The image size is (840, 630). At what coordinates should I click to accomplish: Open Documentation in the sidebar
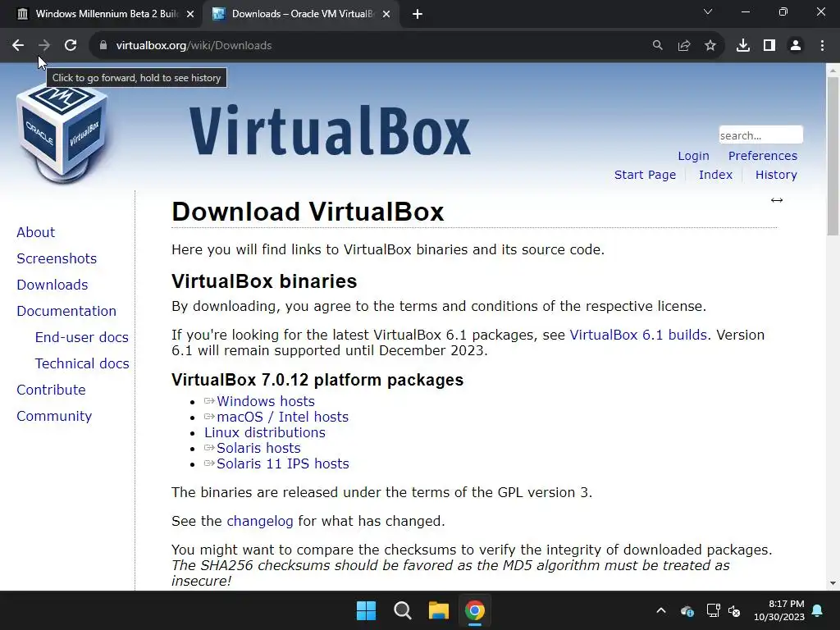(x=66, y=311)
